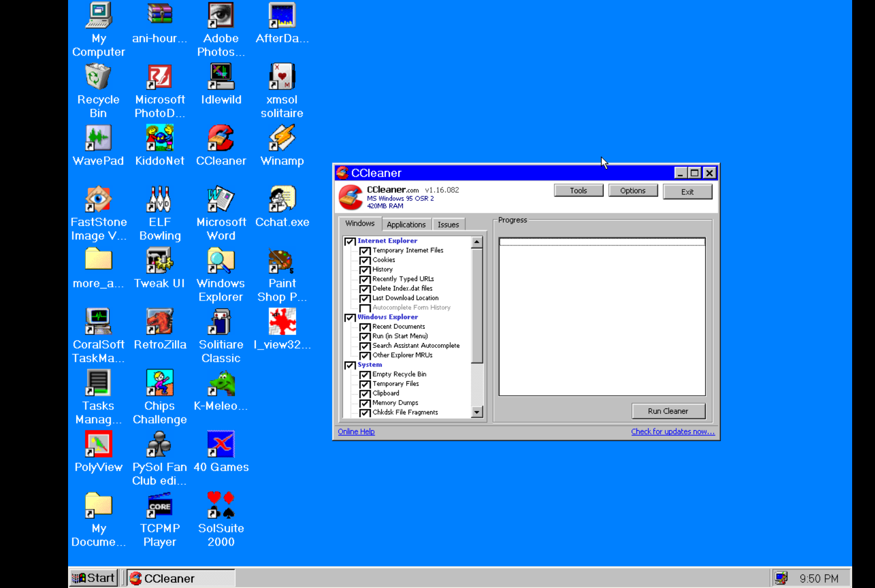
Task: Click the RetroZilla browser icon
Action: pos(160,321)
